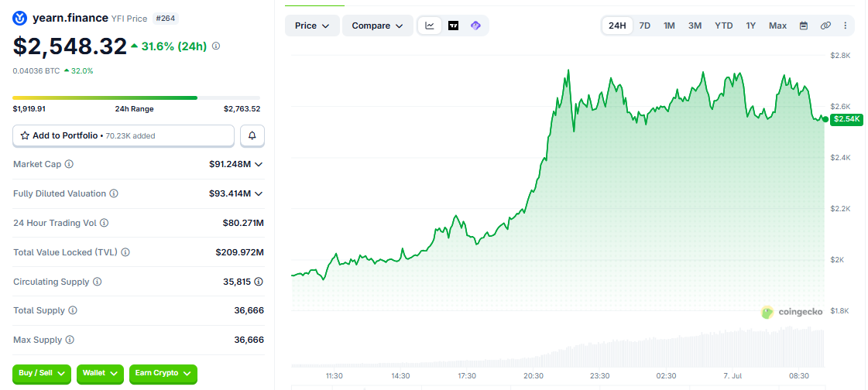The image size is (868, 390).
Task: Click the 20:30 time axis label
Action: pyautogui.click(x=533, y=375)
